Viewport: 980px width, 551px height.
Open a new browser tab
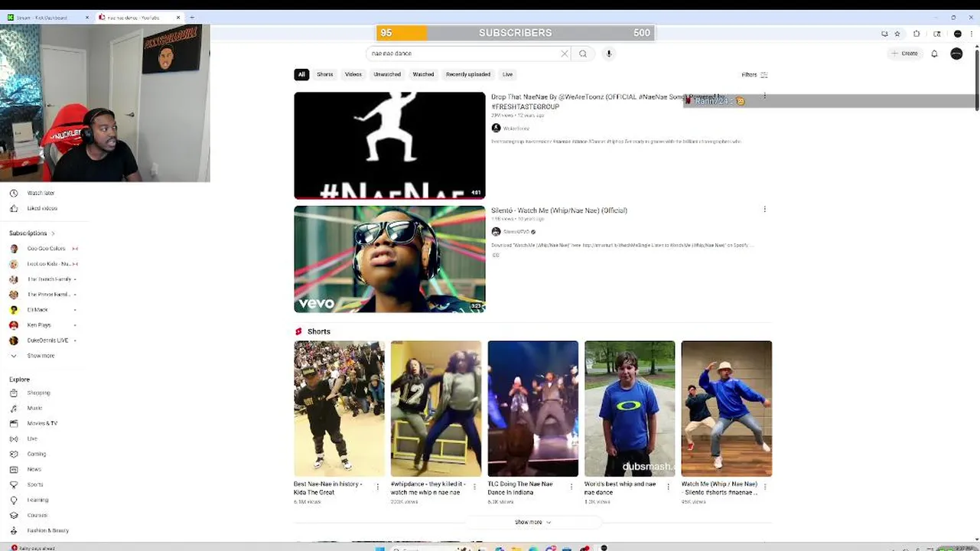click(x=192, y=18)
